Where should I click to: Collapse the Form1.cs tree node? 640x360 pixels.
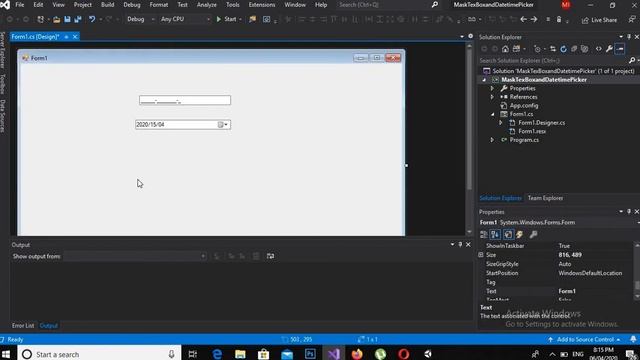(493, 114)
